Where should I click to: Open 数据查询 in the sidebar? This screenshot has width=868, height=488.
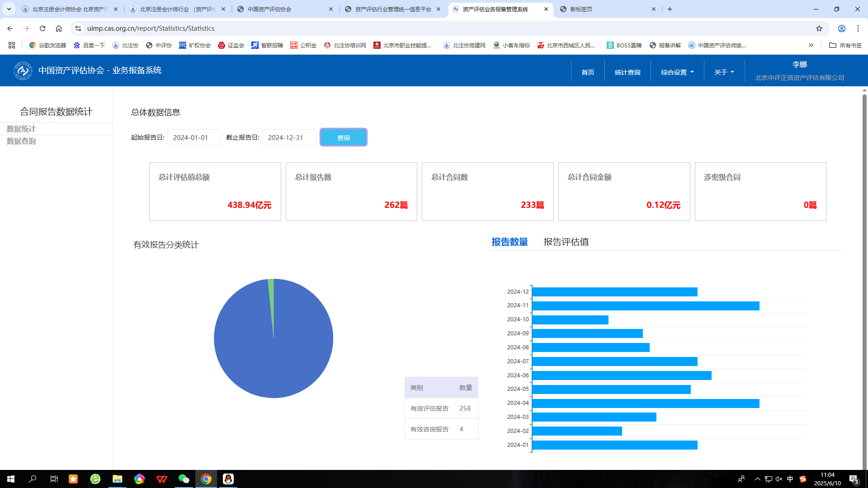(21, 141)
